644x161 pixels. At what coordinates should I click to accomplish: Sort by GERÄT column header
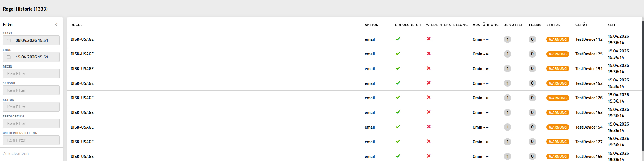[x=581, y=25]
